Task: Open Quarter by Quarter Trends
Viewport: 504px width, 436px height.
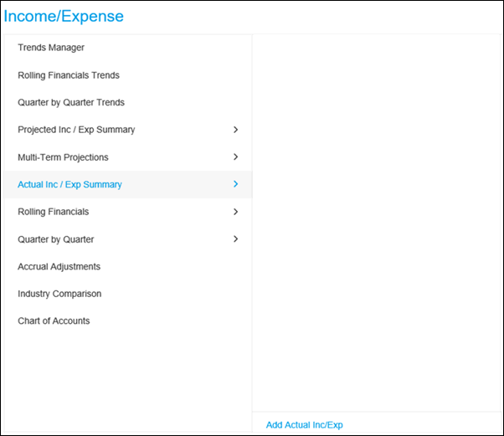Action: point(71,102)
